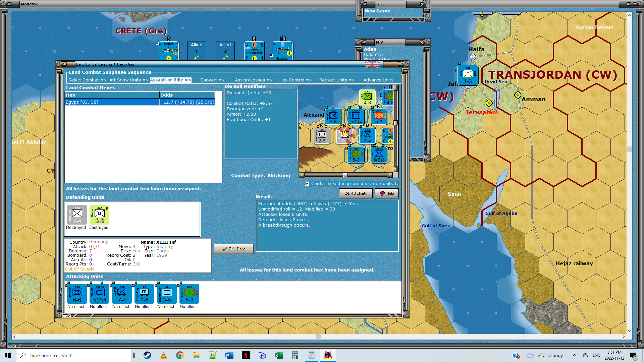644x362 pixels.
Task: Click the Wavell 5(2)4 headquarters attacking unit
Action: [x=99, y=294]
